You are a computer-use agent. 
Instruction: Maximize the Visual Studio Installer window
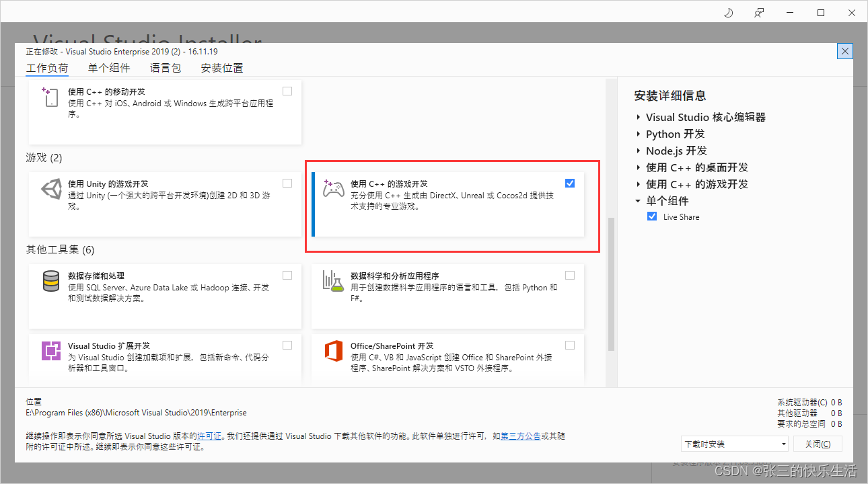click(x=821, y=12)
